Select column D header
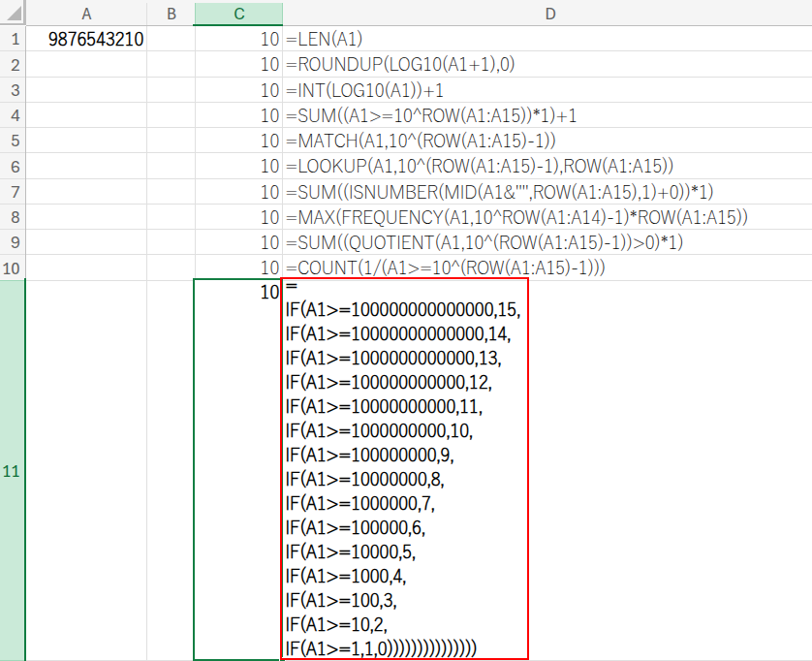The image size is (812, 661). 548,14
